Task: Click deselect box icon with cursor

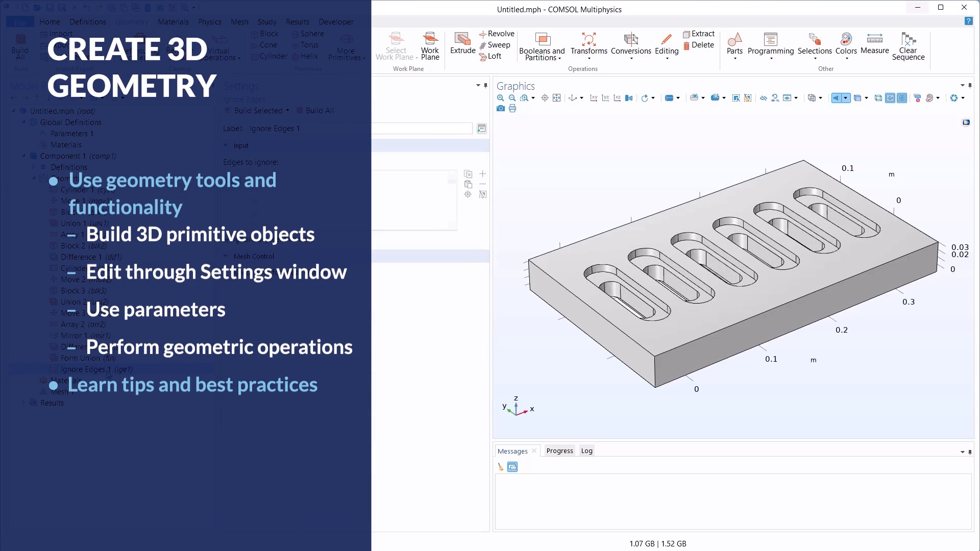Action: pos(748,98)
